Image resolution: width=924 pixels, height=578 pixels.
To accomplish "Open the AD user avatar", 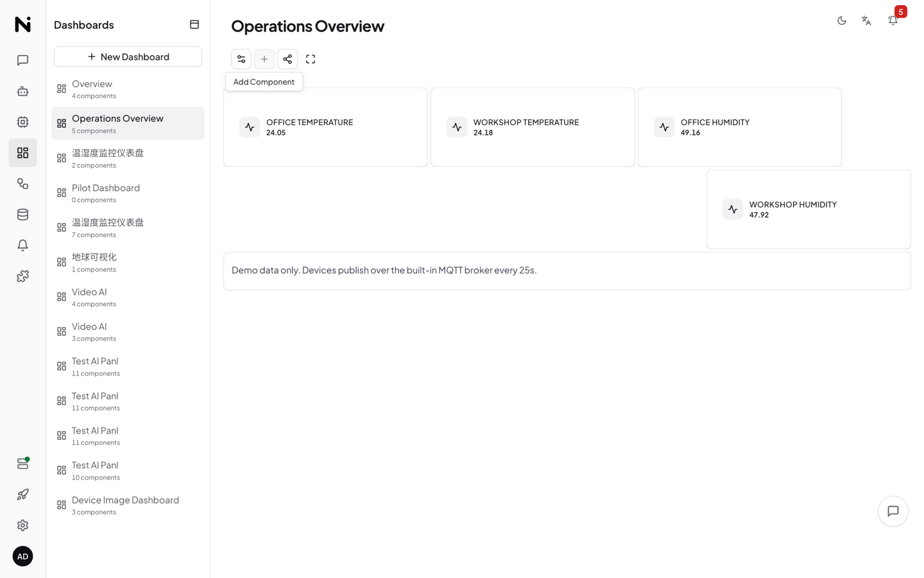I will (22, 556).
